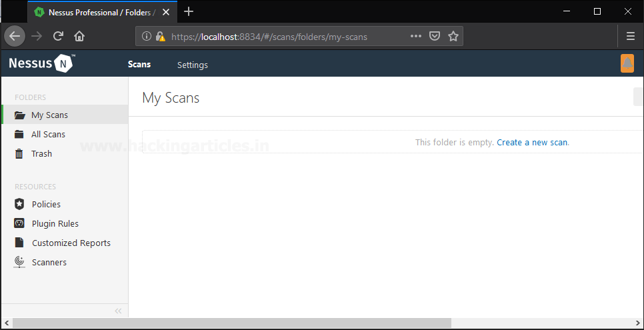The height and width of the screenshot is (330, 644).
Task: Switch to the Settings tab
Action: pyautogui.click(x=193, y=65)
